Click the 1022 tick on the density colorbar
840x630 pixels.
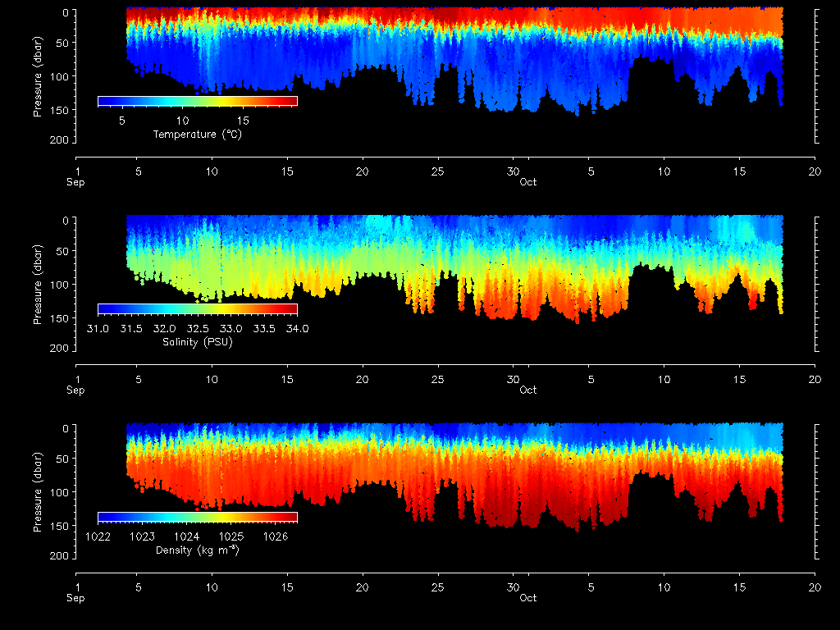(x=98, y=537)
